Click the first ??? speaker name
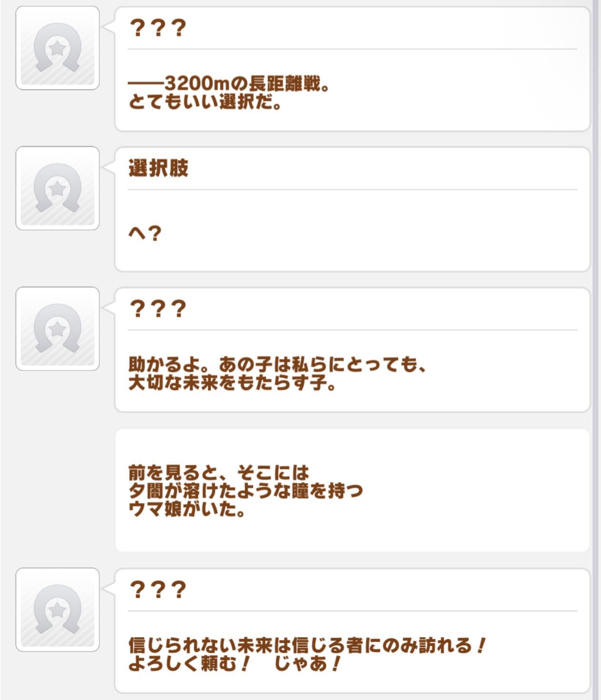The height and width of the screenshot is (700, 601). (x=158, y=28)
